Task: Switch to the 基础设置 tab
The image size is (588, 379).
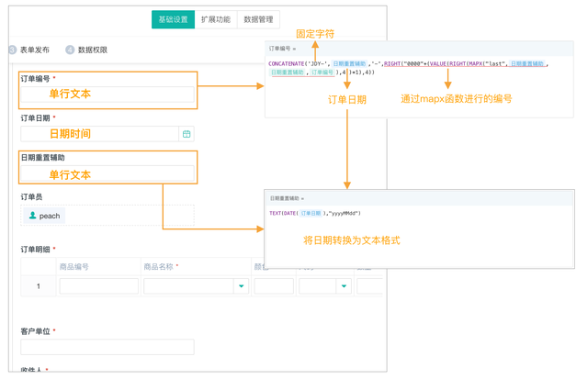Action: pyautogui.click(x=173, y=19)
